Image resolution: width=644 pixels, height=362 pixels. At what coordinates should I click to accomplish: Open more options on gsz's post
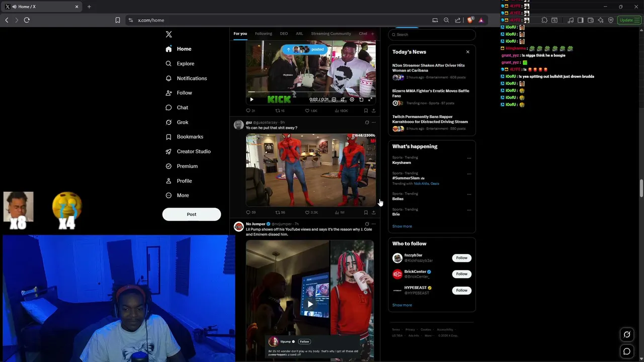373,122
